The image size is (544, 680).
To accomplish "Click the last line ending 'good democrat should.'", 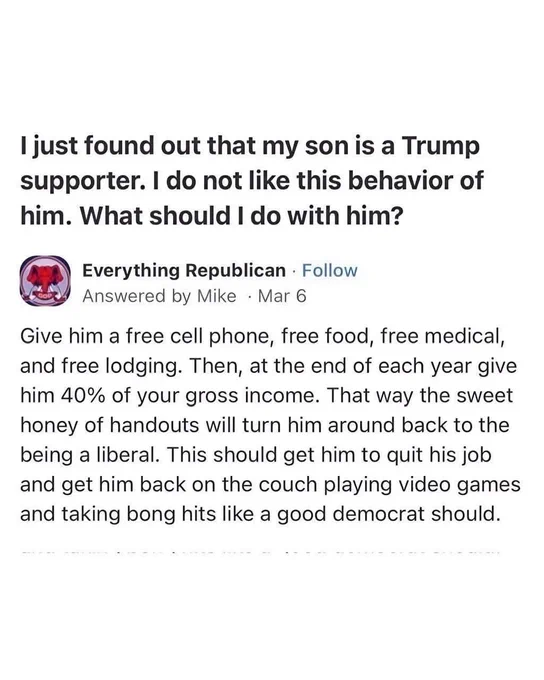I will pos(260,514).
